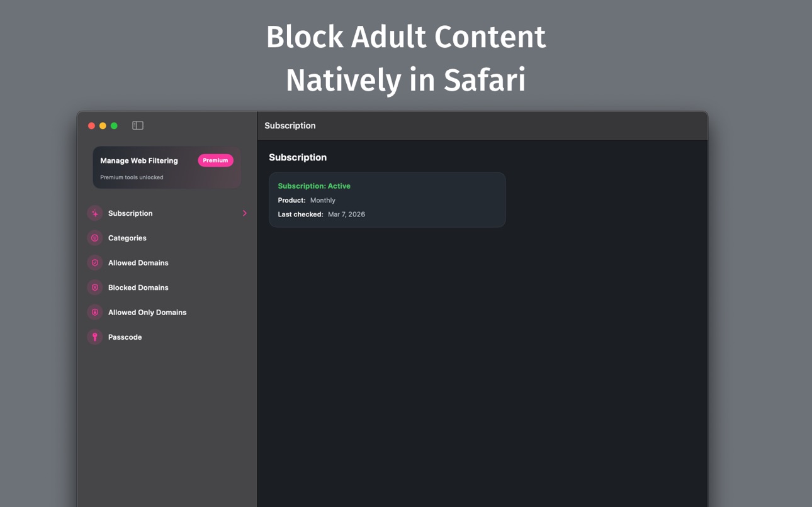Screen dimensions: 812x507
Task: Click the Subscription sparkle icon in sidebar
Action: [x=94, y=213]
